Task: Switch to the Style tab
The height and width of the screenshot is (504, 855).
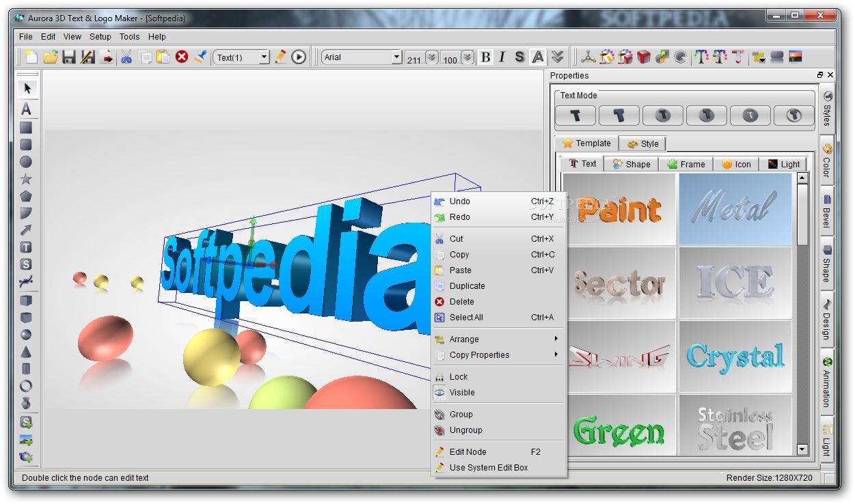Action: [x=642, y=143]
